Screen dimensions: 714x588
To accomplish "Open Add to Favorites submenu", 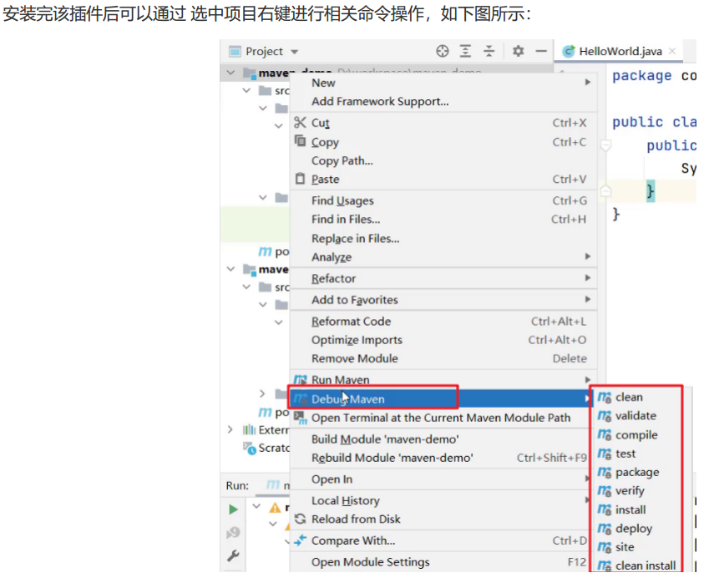I will (x=443, y=300).
